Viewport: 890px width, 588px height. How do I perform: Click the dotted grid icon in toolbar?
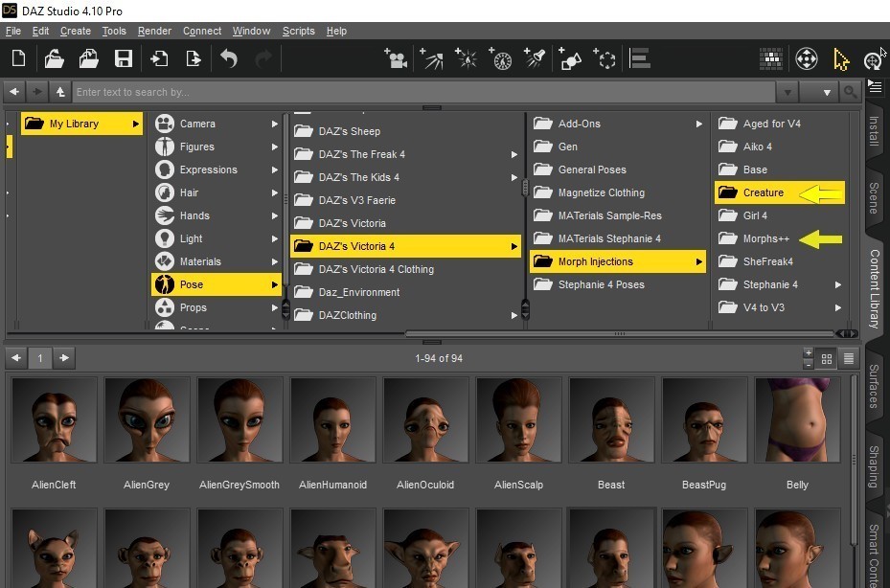click(771, 58)
